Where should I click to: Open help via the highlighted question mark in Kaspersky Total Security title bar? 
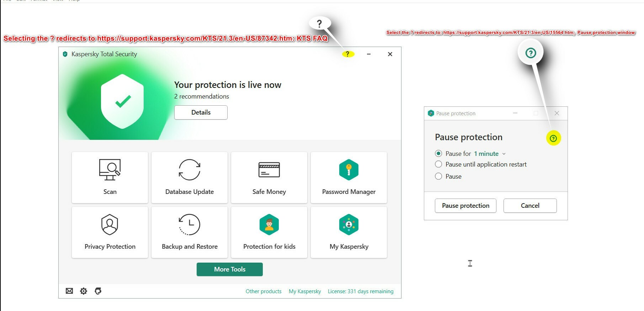348,54
